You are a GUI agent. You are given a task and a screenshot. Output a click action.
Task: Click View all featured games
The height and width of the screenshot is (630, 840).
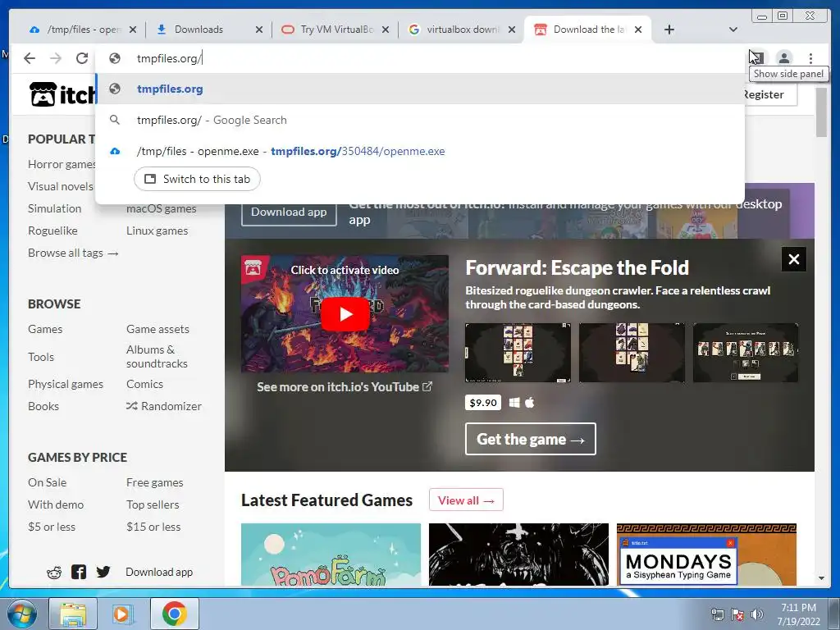pyautogui.click(x=466, y=500)
